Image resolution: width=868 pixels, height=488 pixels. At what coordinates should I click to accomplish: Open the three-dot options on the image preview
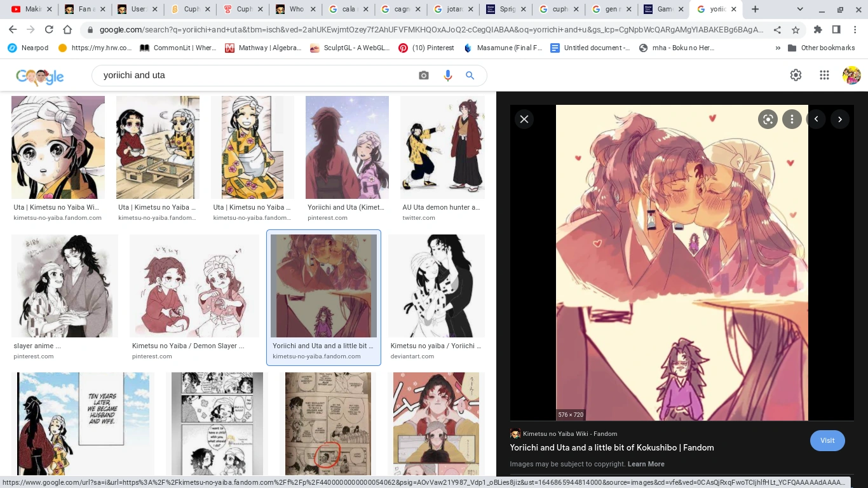coord(792,119)
